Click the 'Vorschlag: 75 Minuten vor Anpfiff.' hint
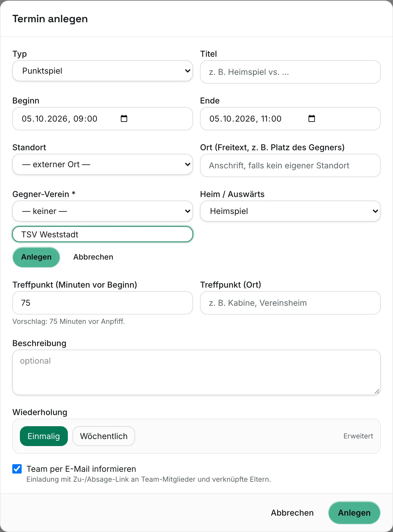The height and width of the screenshot is (532, 393). [69, 322]
